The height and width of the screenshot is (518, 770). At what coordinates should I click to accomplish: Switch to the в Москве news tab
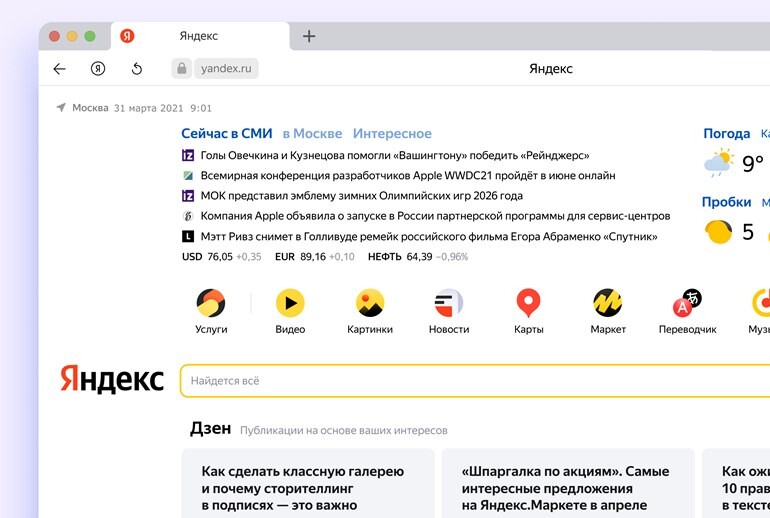pyautogui.click(x=312, y=133)
